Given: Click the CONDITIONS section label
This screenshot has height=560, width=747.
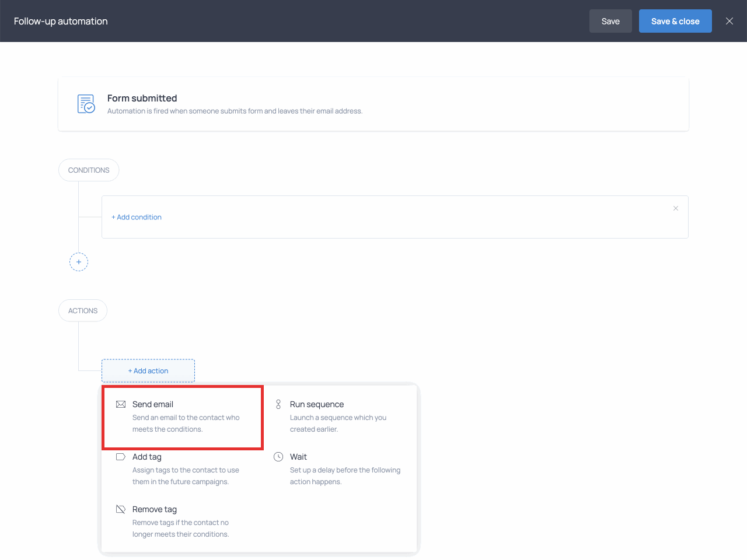Looking at the screenshot, I should tap(89, 170).
